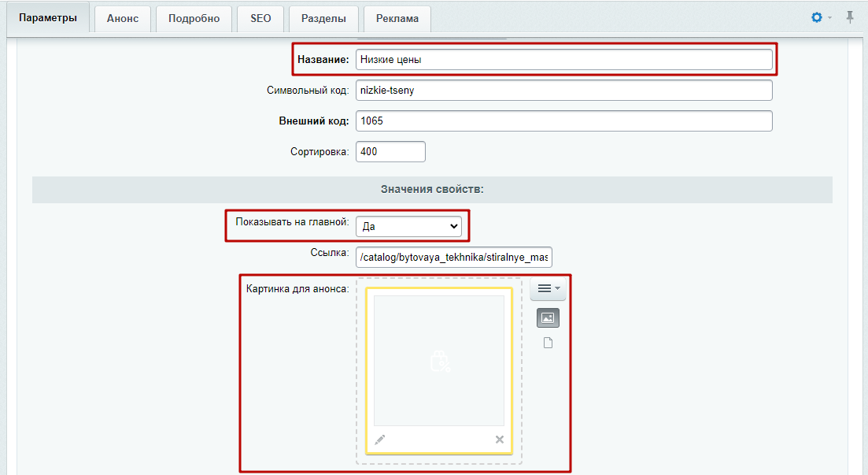Focus the Название field with 'Низкие цены'

pos(563,59)
